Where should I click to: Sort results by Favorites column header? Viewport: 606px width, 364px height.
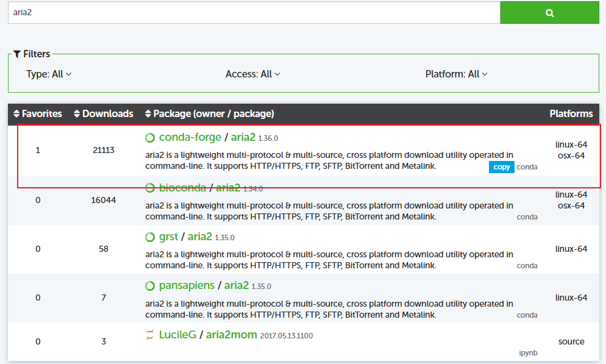click(x=38, y=113)
